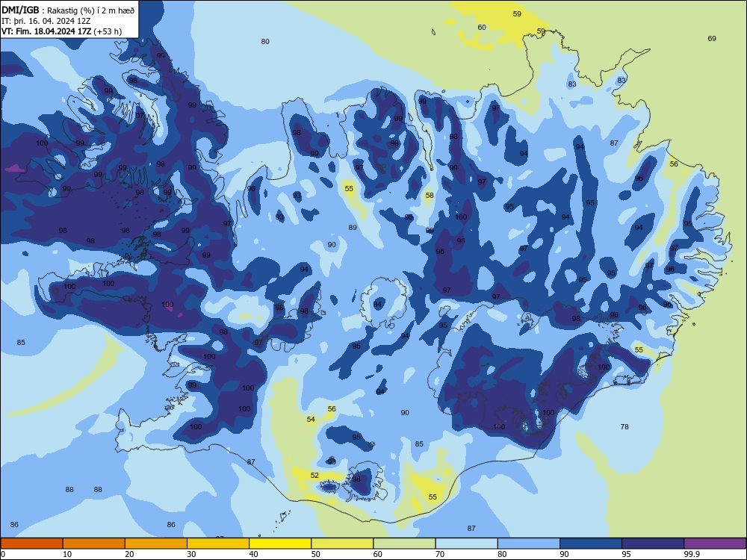Click the purple above-99.9 legend swatch
This screenshot has height=560, width=747.
click(715, 544)
